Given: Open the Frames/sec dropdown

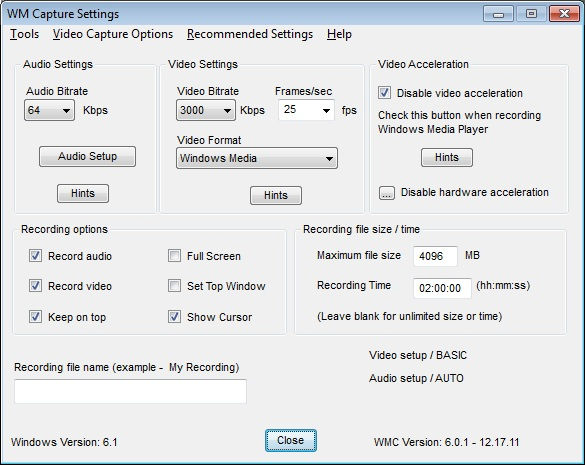Looking at the screenshot, I should tap(306, 110).
